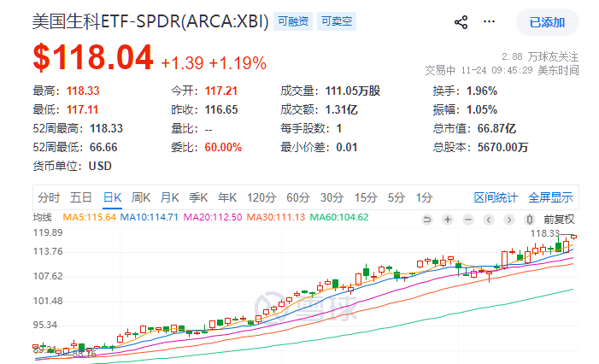Click the 可卖空 tag
599x364 pixels.
(x=337, y=21)
